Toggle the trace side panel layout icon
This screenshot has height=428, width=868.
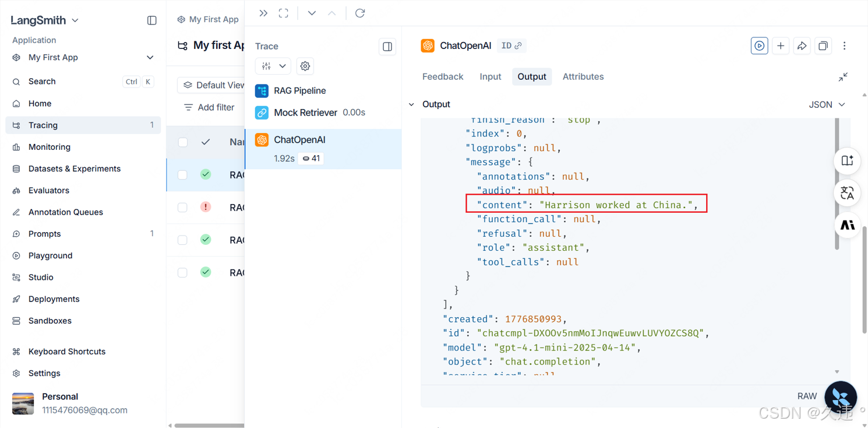point(387,47)
